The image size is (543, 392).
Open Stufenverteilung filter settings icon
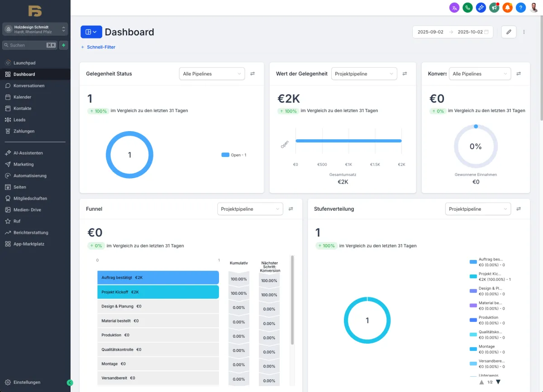(x=519, y=209)
